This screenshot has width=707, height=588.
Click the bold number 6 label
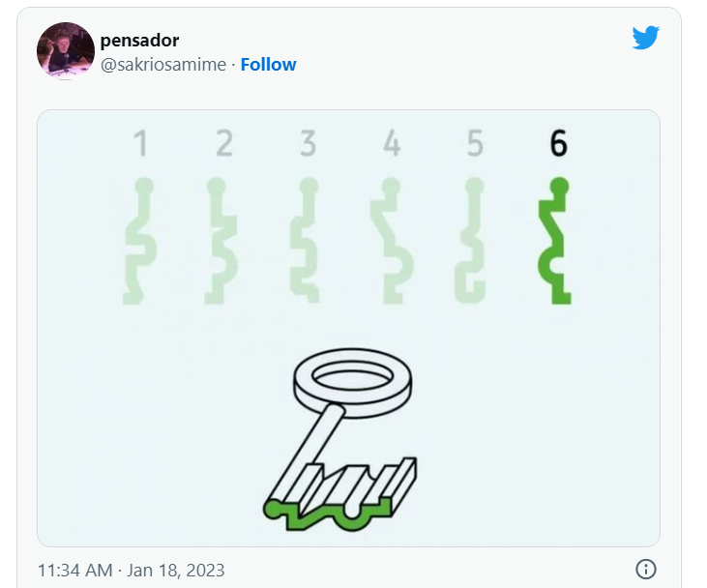tap(558, 144)
